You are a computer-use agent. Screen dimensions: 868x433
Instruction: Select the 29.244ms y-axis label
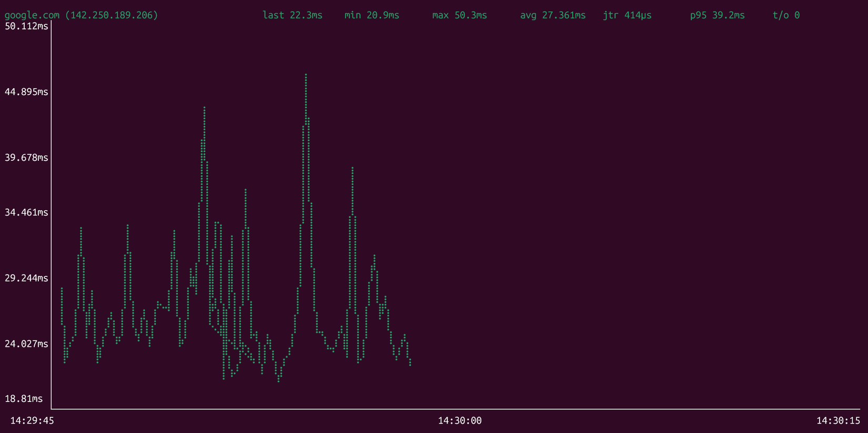26,278
